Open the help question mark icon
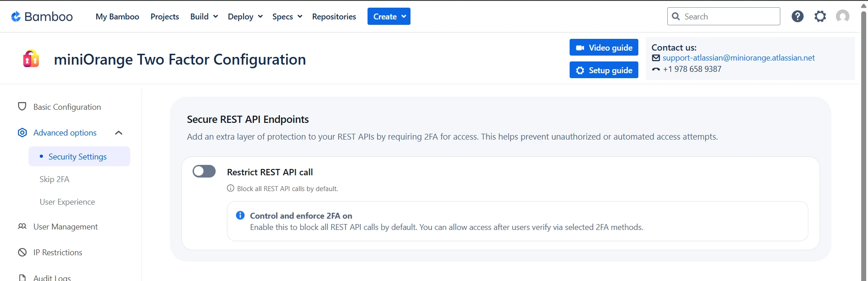 (x=797, y=16)
